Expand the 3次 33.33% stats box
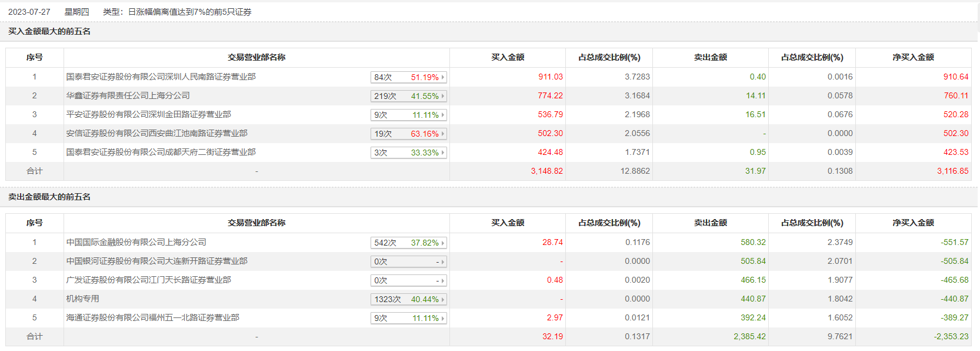Image resolution: width=980 pixels, height=351 pixels. tap(409, 153)
